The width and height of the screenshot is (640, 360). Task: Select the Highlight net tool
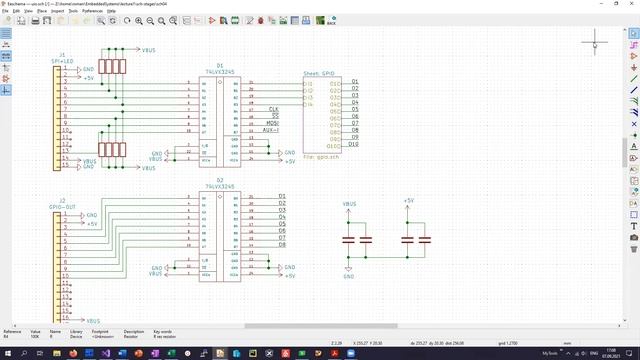click(x=634, y=44)
